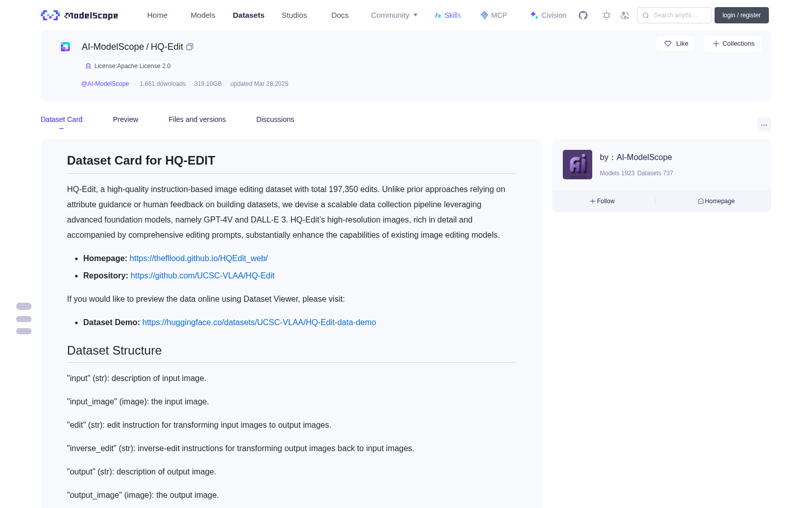Open the GitHub icon link
The height and width of the screenshot is (508, 812).
[583, 15]
